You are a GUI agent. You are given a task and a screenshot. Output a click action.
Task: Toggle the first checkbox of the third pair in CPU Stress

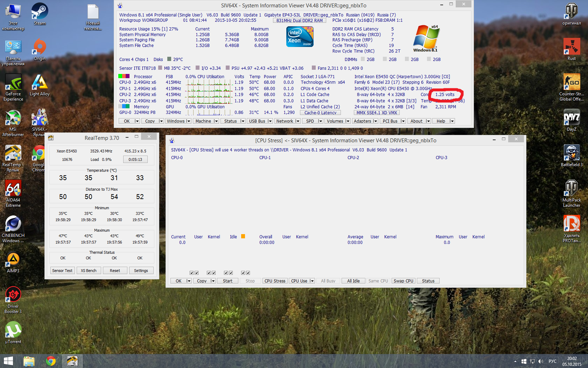(226, 273)
